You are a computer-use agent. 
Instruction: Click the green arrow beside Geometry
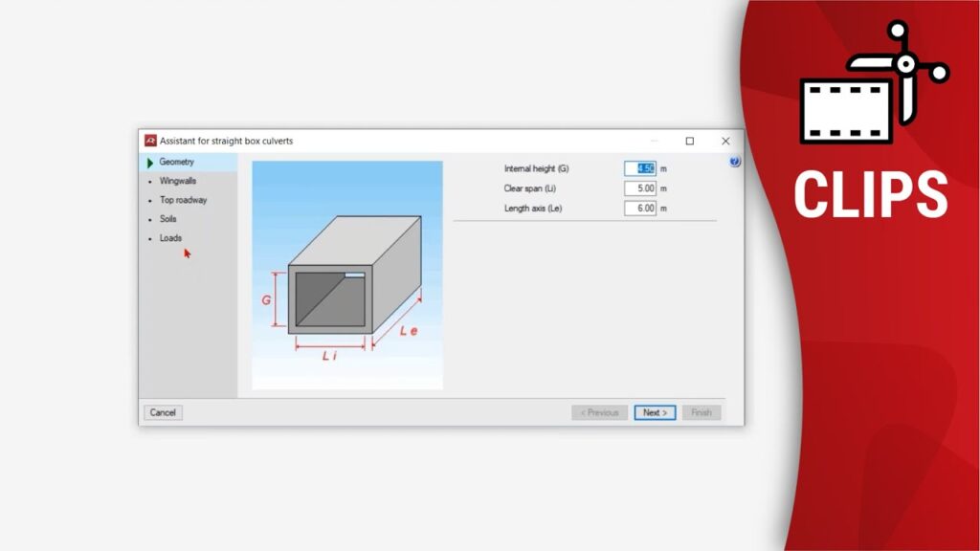pos(150,163)
